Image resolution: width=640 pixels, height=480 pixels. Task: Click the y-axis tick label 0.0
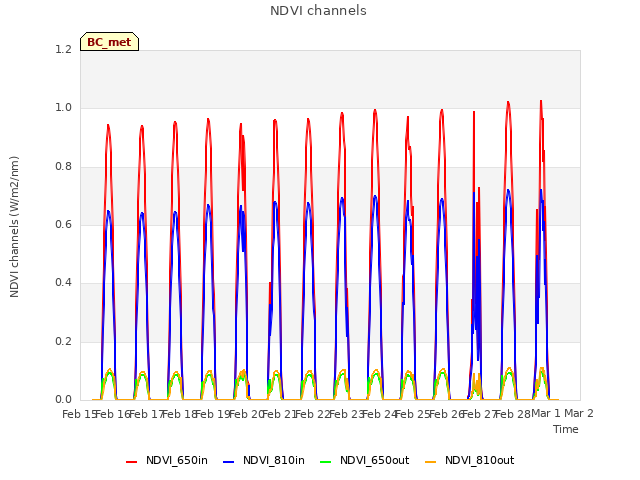coord(63,400)
